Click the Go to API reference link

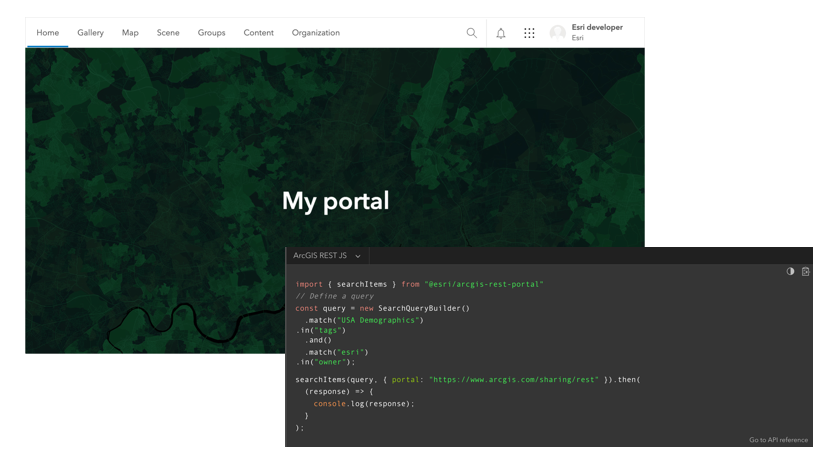pos(778,440)
